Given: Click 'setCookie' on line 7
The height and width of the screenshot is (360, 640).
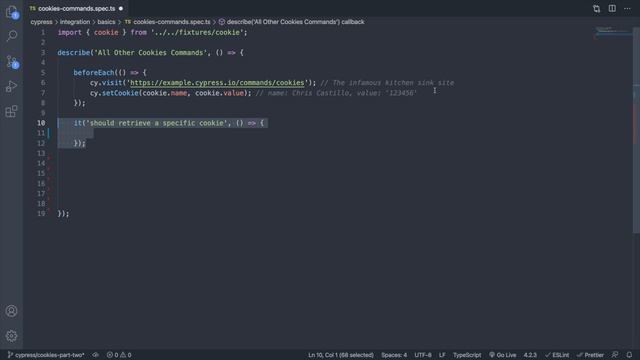Looking at the screenshot, I should (120, 93).
